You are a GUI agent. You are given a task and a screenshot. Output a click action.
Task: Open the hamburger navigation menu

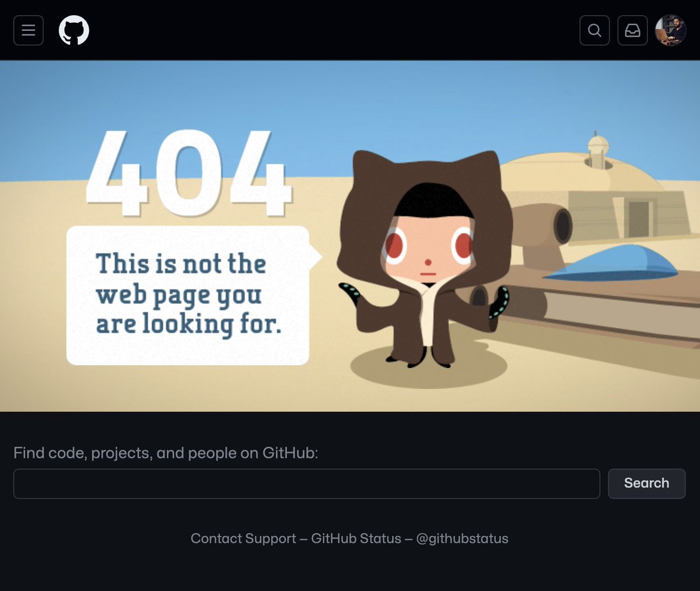tap(29, 30)
